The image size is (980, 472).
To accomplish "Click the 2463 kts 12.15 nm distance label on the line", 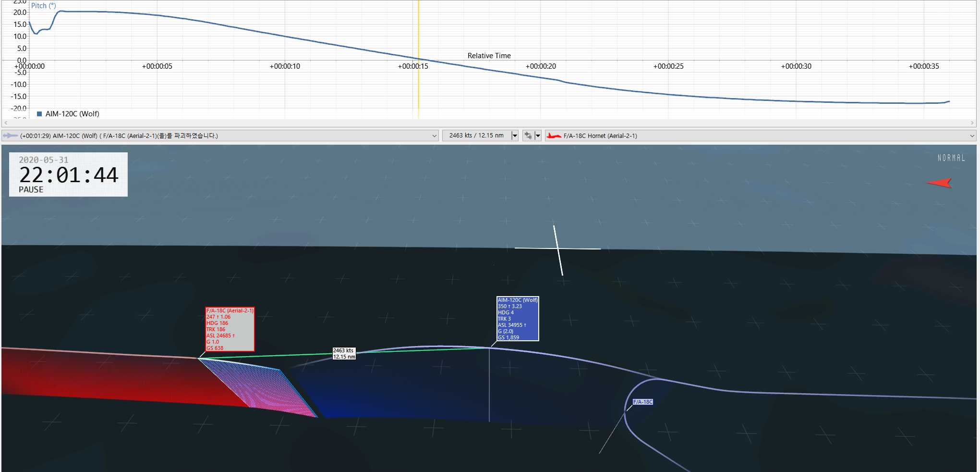I will (344, 354).
